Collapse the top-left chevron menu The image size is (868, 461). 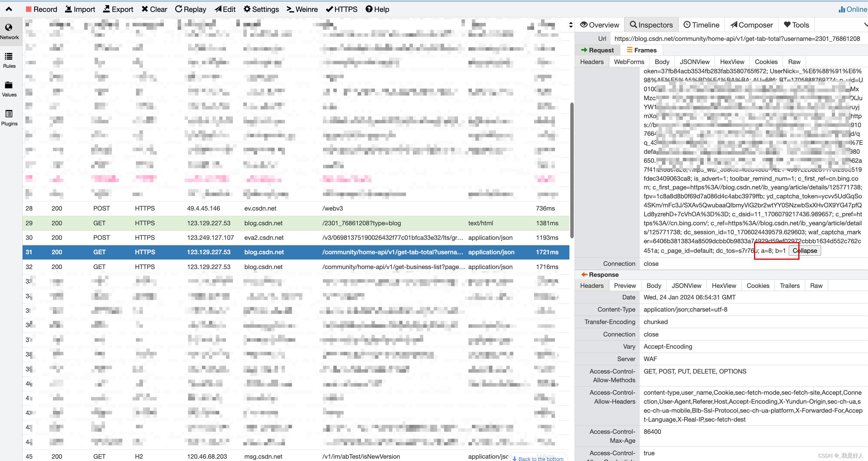point(9,9)
